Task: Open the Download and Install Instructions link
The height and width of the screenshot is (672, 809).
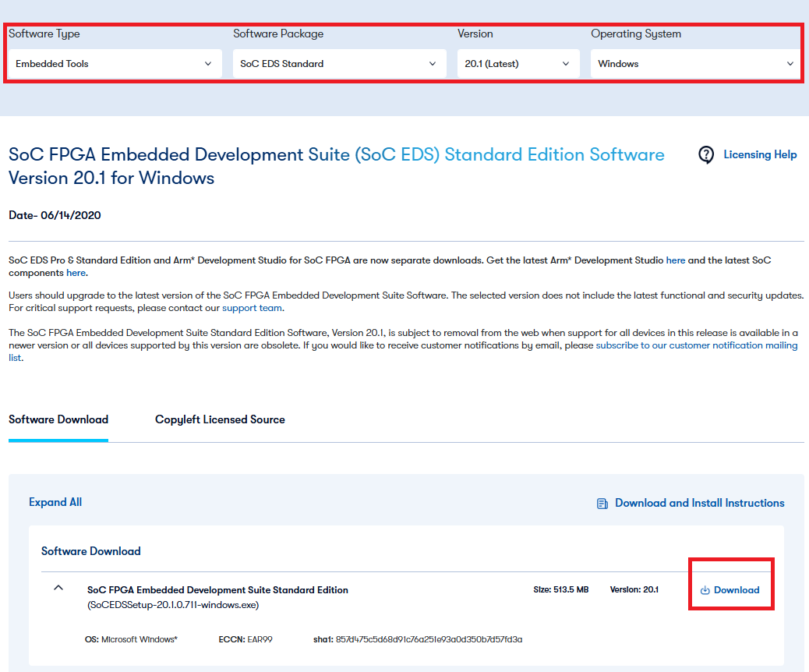Action: pyautogui.click(x=699, y=503)
